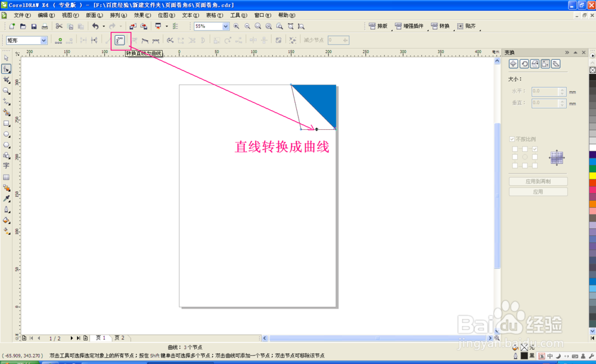The image size is (596, 364).
Task: Select the Zoom tool
Action: pos(7,91)
